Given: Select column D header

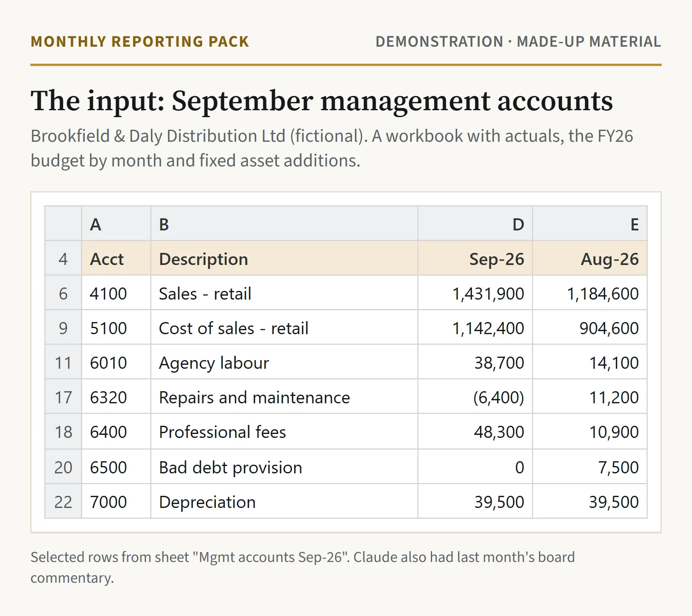Looking at the screenshot, I should point(475,223).
